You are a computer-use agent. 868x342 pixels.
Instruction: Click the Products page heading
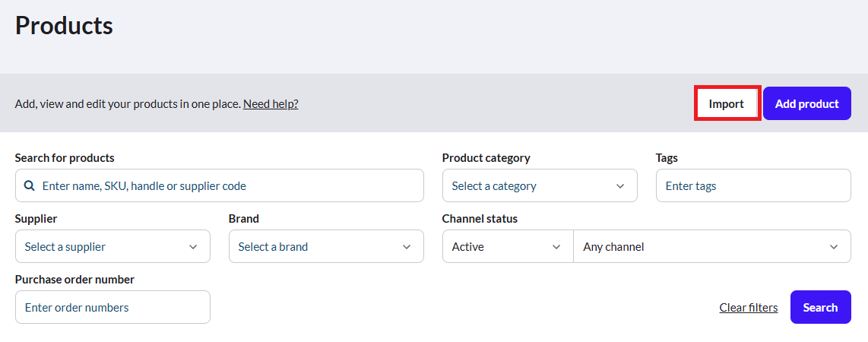point(64,25)
